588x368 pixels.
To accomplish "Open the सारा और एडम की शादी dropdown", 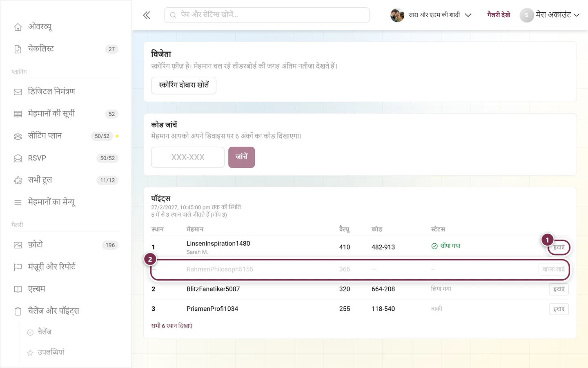I will [431, 15].
